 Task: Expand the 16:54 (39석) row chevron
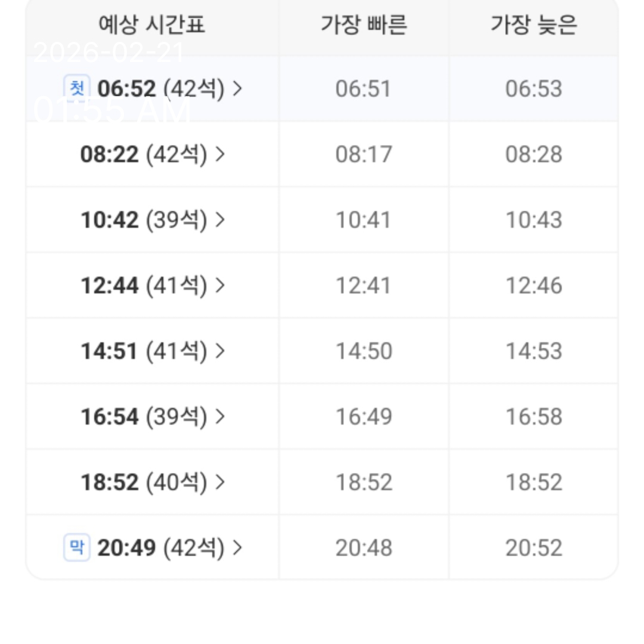[x=220, y=416]
